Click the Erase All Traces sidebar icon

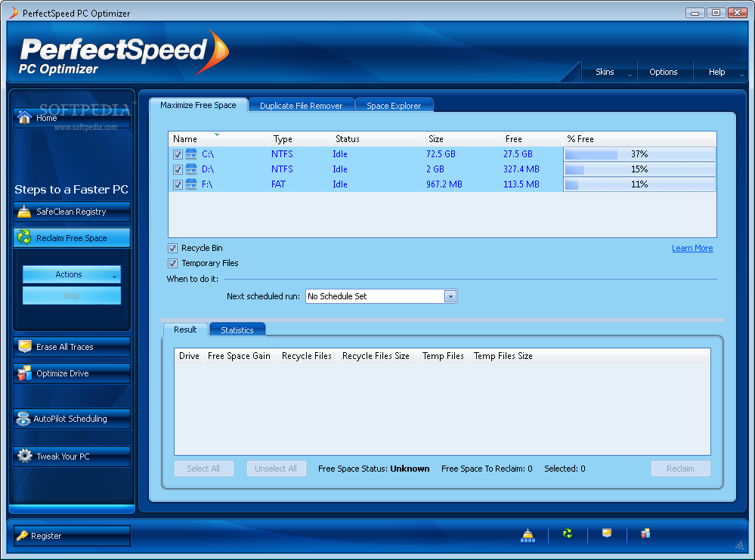[x=24, y=346]
